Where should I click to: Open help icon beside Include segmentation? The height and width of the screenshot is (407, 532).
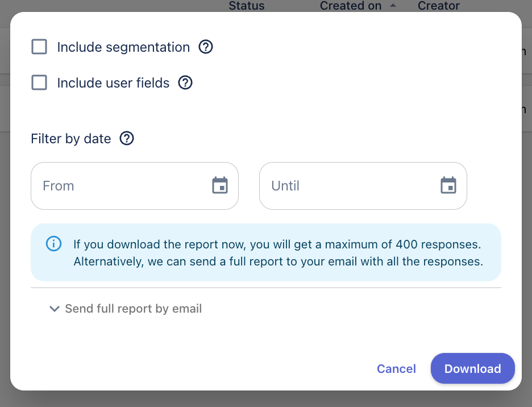click(x=206, y=47)
